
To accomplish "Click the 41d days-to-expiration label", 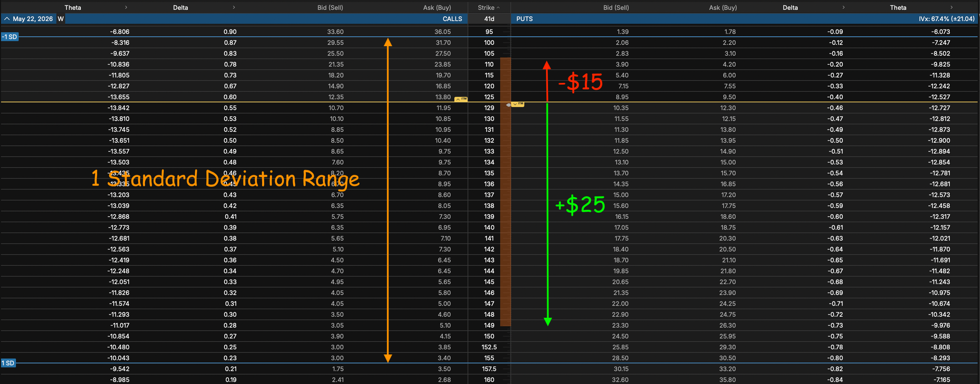I will pyautogui.click(x=489, y=19).
